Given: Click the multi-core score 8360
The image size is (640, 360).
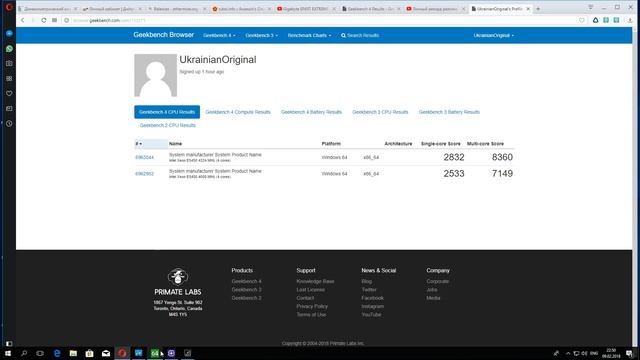Looking at the screenshot, I should pos(502,157).
